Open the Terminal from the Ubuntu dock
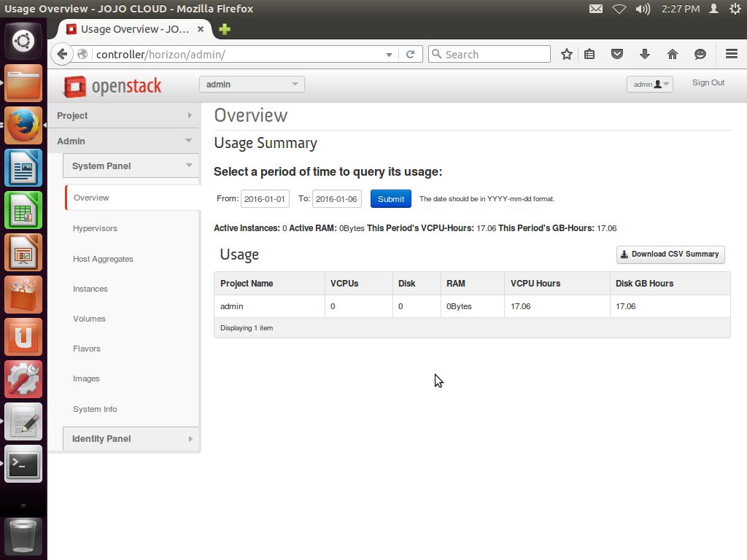Image resolution: width=747 pixels, height=560 pixels. (x=23, y=464)
